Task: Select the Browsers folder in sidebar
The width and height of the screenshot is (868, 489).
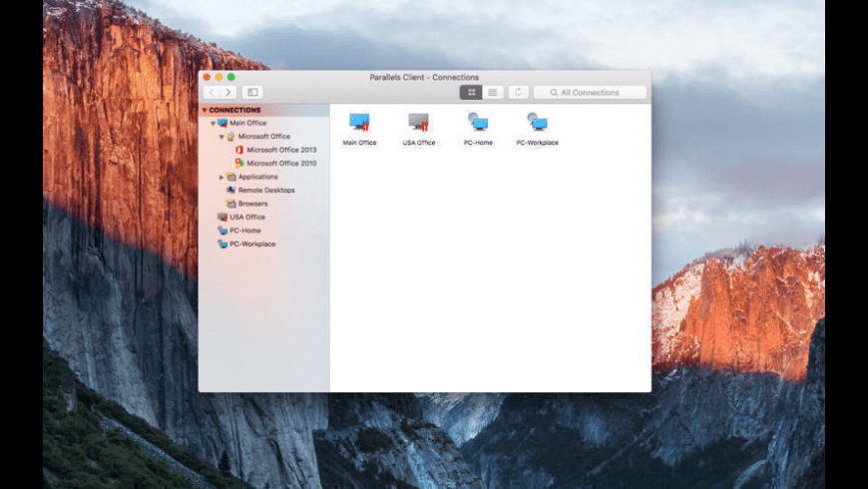Action: point(252,204)
